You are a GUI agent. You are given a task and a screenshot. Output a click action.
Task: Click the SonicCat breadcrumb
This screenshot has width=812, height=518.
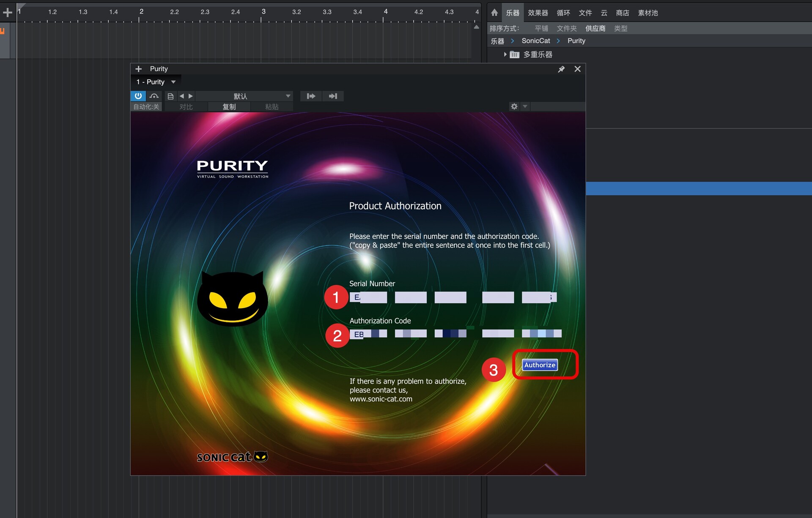(536, 41)
